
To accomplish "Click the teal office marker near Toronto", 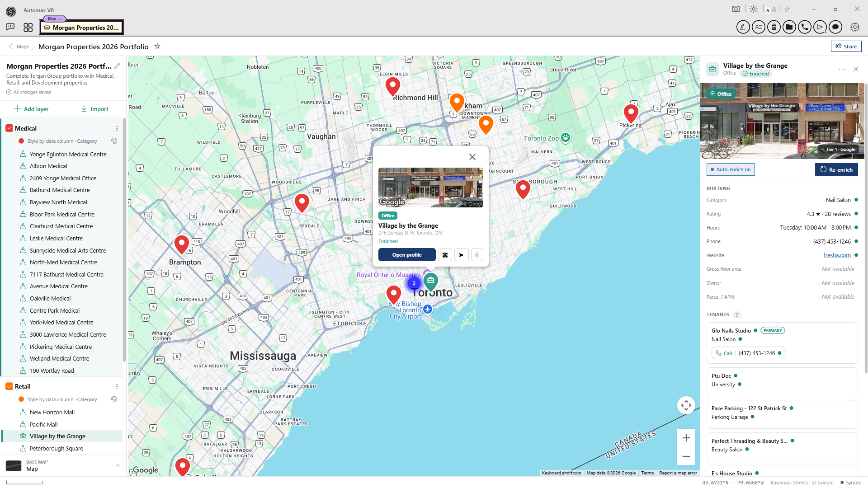I will (431, 282).
